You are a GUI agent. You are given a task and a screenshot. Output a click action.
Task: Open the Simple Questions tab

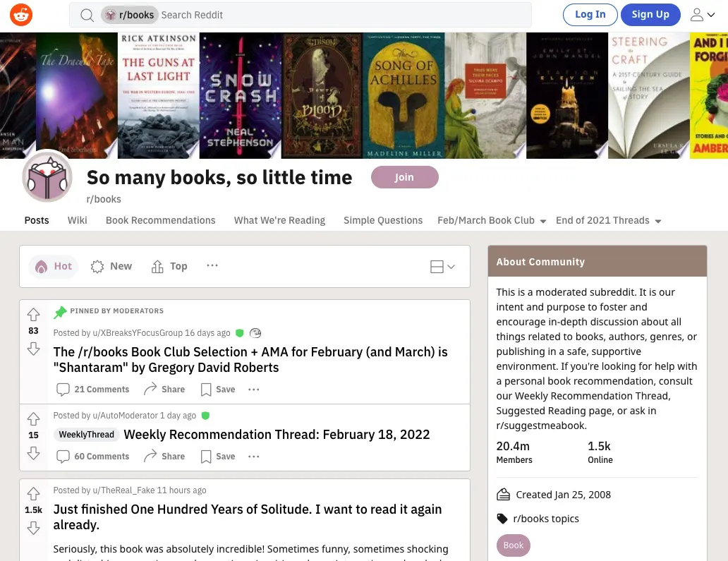[383, 221]
